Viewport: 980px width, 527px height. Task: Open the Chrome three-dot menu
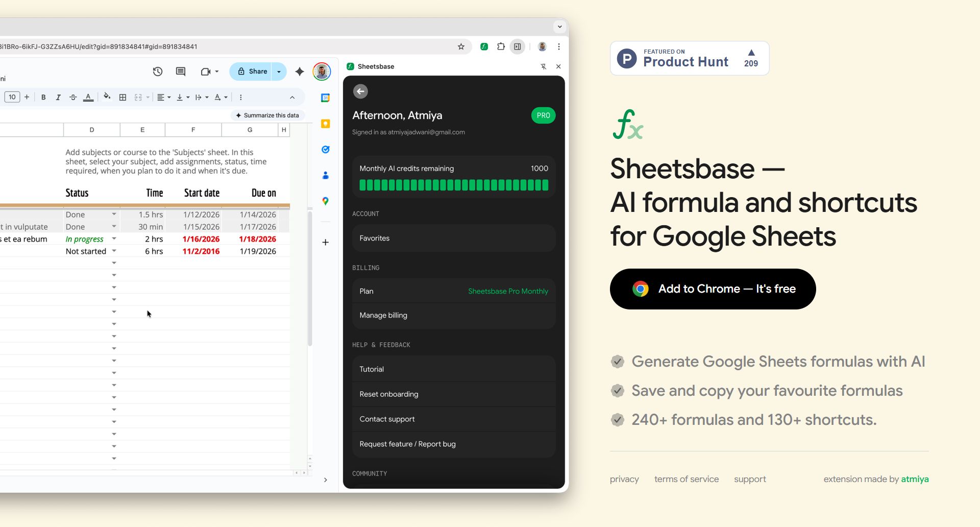[559, 46]
